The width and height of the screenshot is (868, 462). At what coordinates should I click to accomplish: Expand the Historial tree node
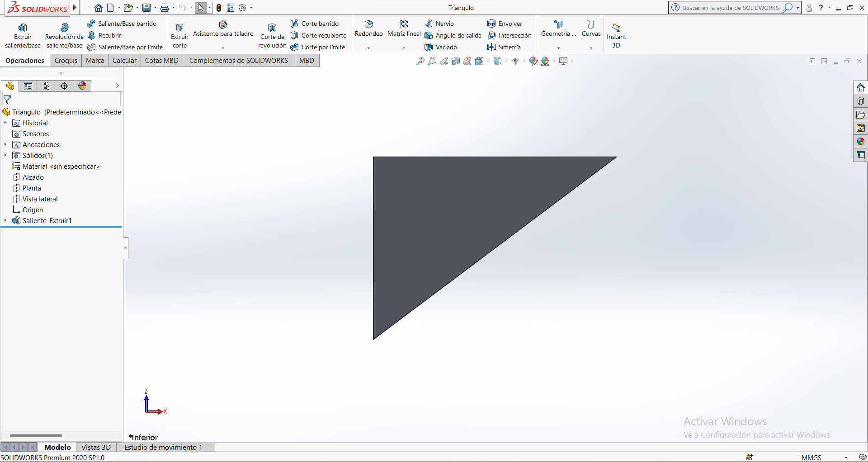coord(5,123)
